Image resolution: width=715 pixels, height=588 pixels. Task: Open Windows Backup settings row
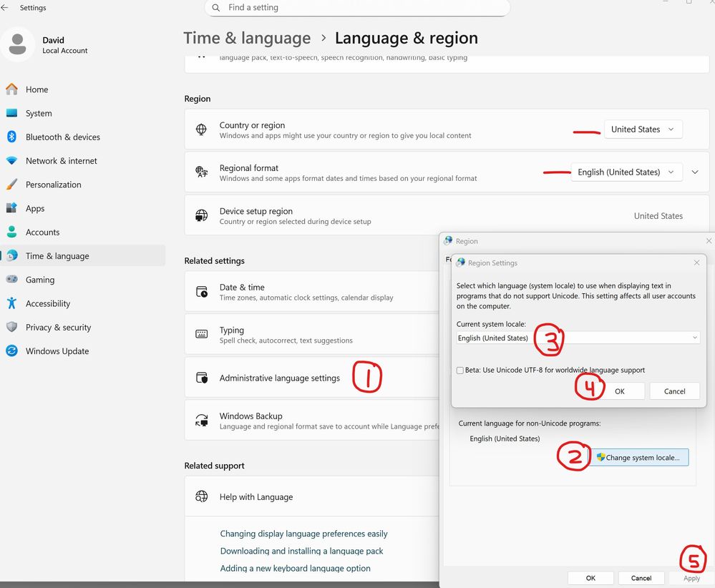(312, 421)
